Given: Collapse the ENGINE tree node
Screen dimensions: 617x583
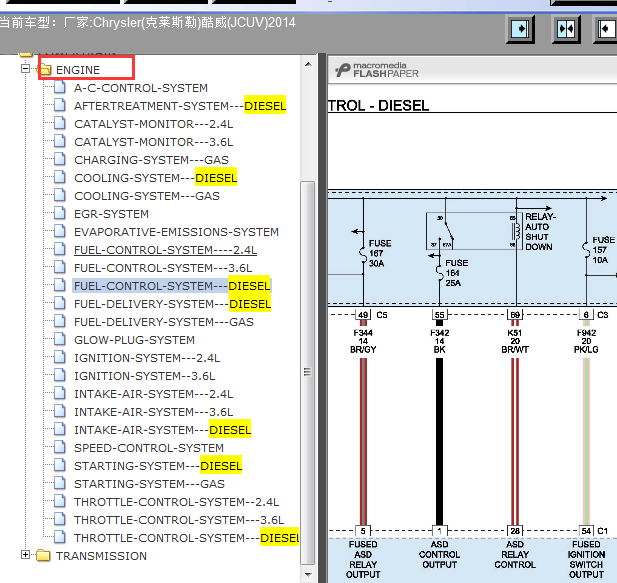Looking at the screenshot, I should point(26,69).
